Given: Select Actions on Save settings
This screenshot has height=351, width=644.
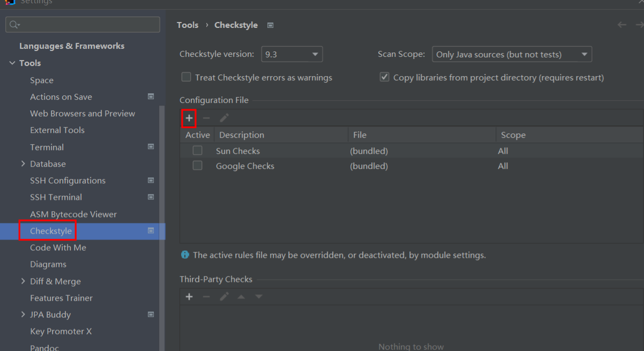Looking at the screenshot, I should click(x=61, y=96).
